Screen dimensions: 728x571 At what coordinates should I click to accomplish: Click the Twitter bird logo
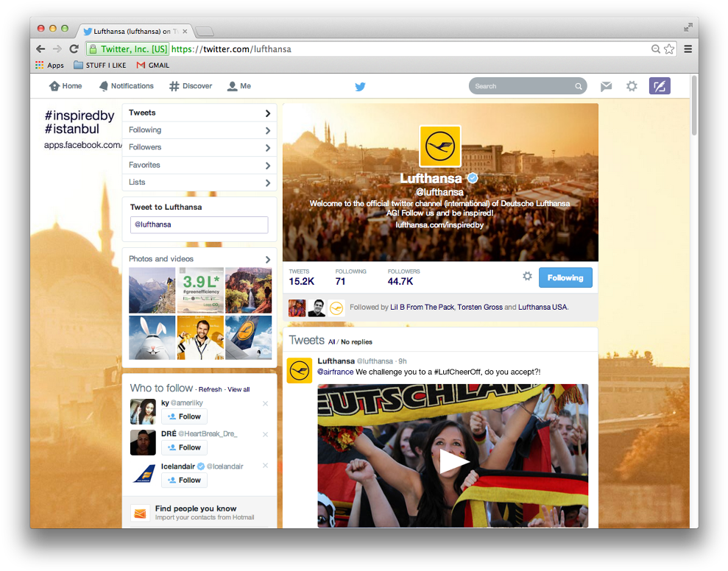pyautogui.click(x=360, y=86)
